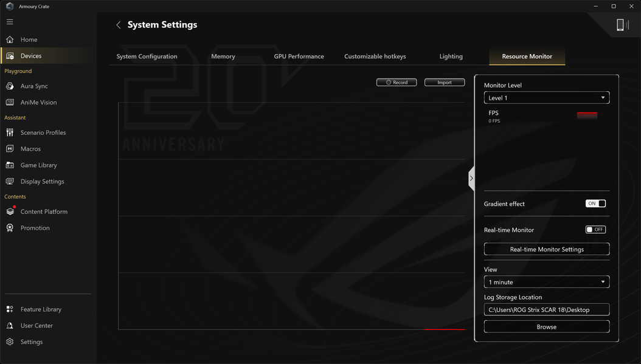Click the Scenario Profiles label

(x=43, y=132)
